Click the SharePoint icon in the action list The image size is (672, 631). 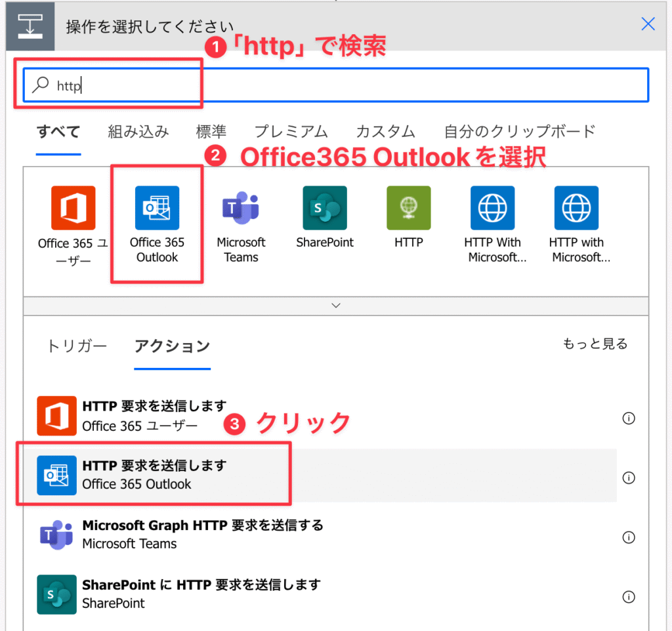pyautogui.click(x=56, y=594)
